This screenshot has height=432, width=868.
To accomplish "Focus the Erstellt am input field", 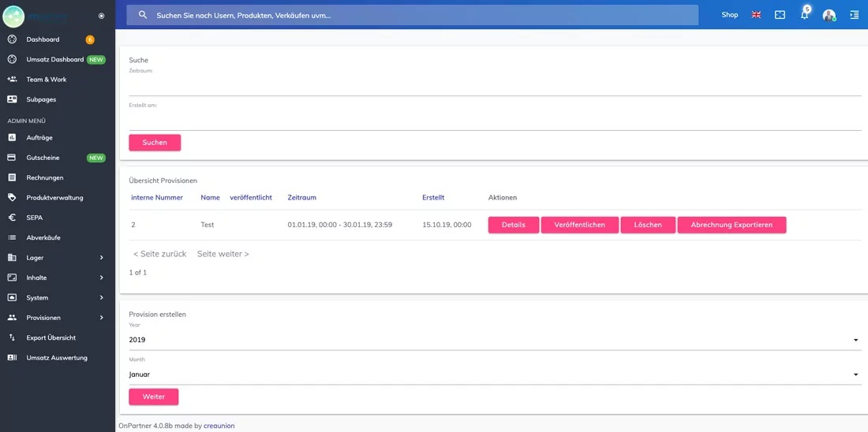I will [495, 121].
